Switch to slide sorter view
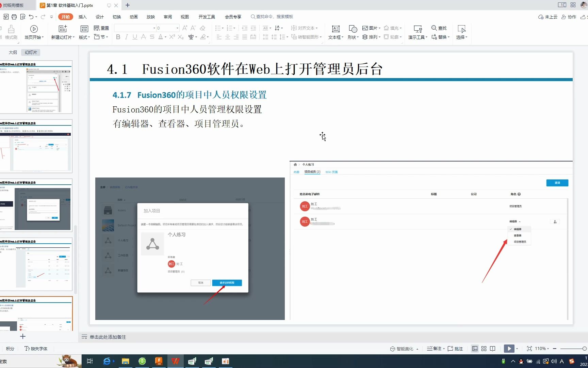Viewport: 588px width, 368px height. pos(484,349)
